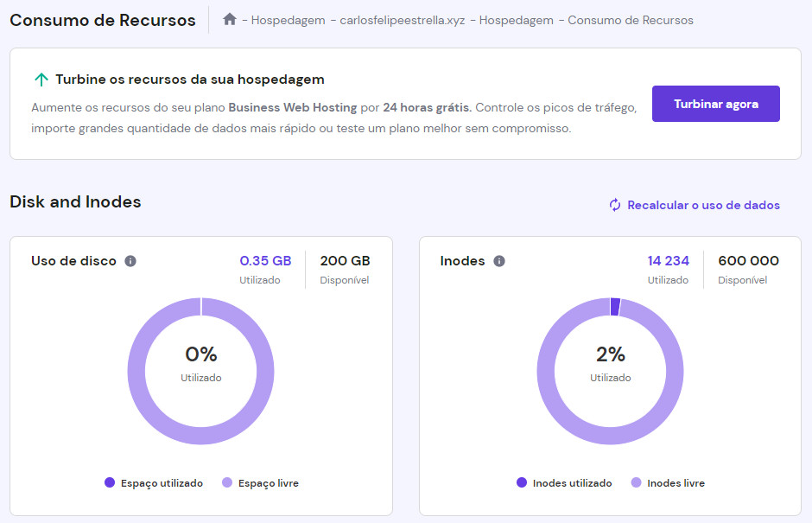Open the Uso de disco info tooltip icon
Screen dimensions: 812x523
(130, 260)
